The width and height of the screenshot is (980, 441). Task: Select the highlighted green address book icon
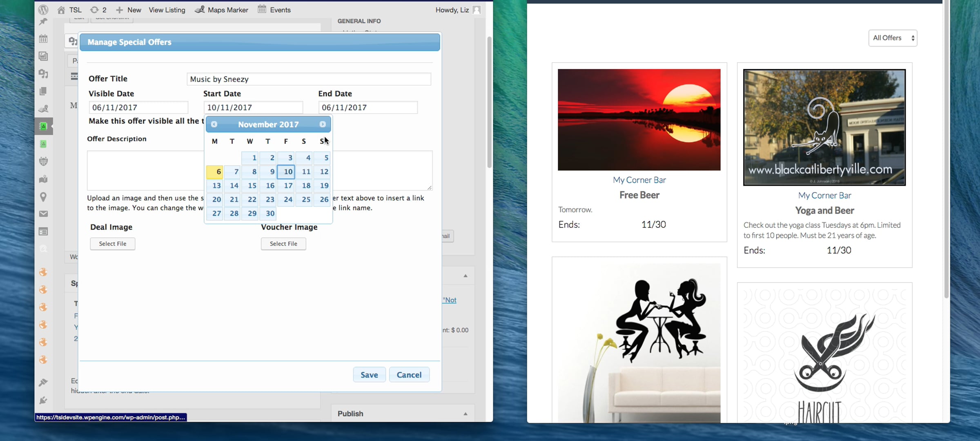(43, 126)
